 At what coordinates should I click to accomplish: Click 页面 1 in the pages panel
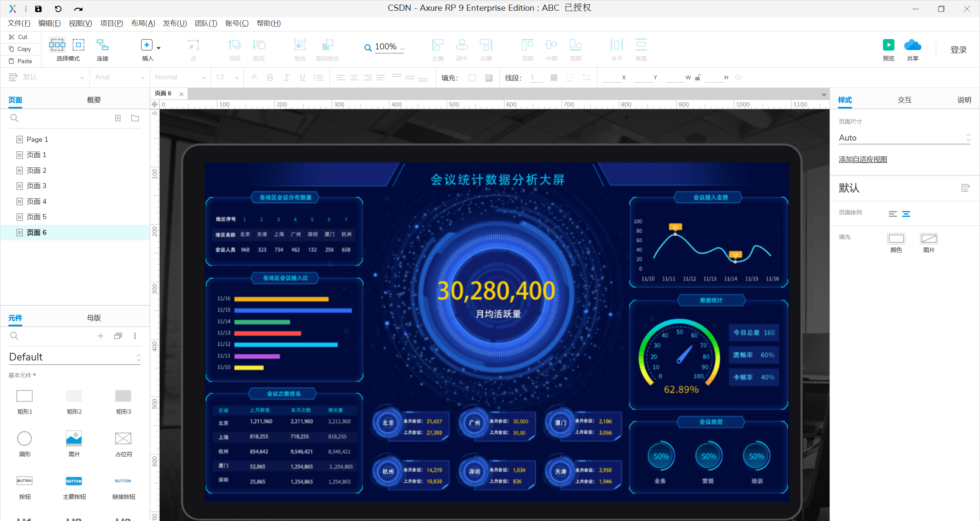click(x=38, y=154)
